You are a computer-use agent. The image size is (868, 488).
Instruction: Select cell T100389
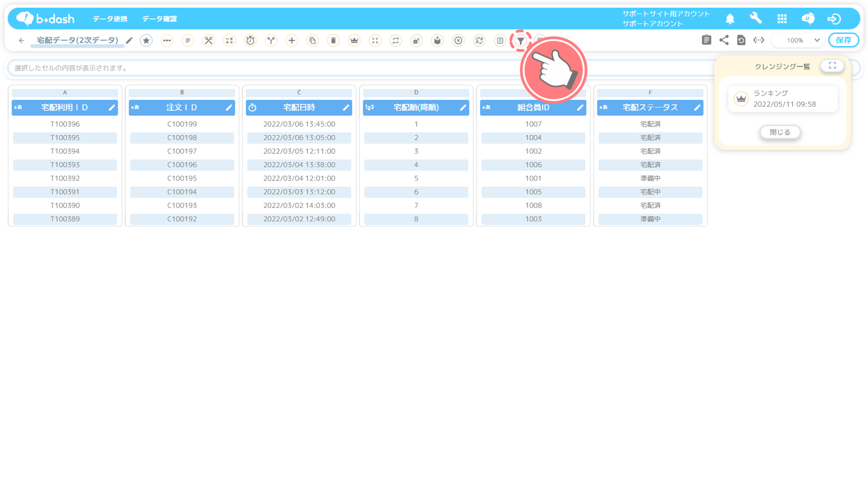point(65,219)
